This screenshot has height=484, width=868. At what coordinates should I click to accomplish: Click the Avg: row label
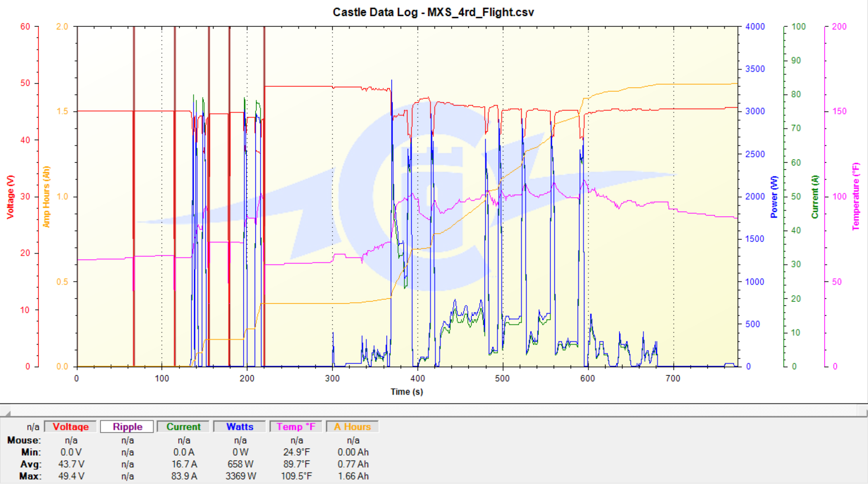(x=31, y=464)
